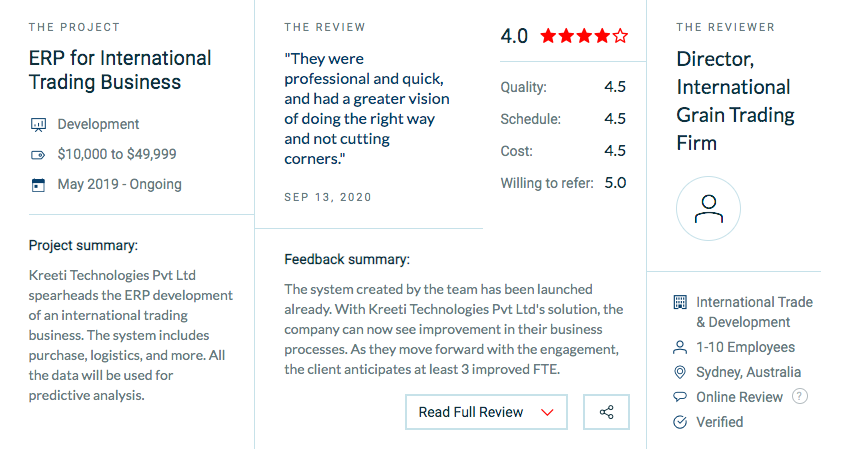
Task: Click the Verified checkmark icon
Action: 680,422
